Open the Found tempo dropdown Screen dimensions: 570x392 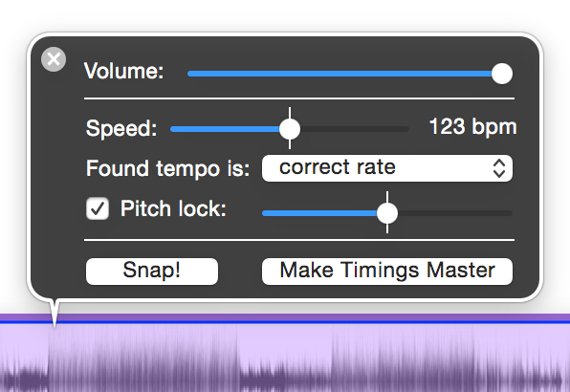tap(387, 168)
